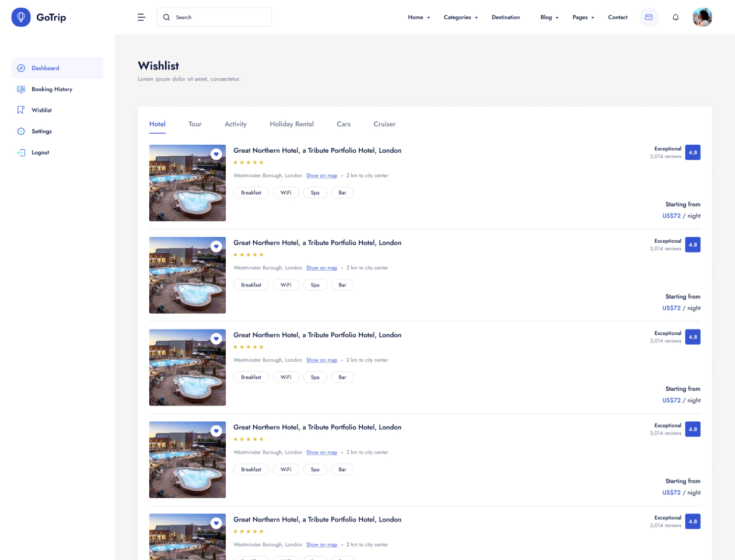Toggle the heart on the second hotel card
This screenshot has height=560, width=735.
click(216, 246)
